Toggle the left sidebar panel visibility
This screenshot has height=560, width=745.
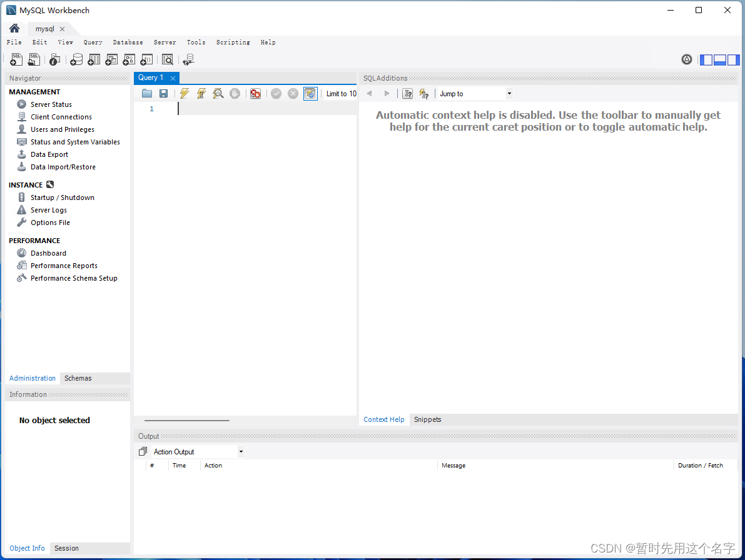(706, 60)
